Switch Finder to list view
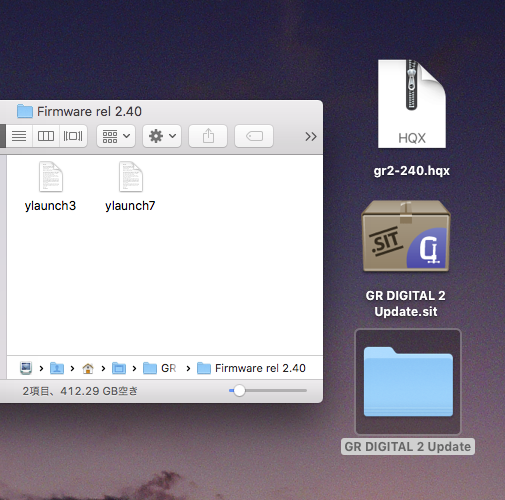505x500 pixels. tap(19, 136)
